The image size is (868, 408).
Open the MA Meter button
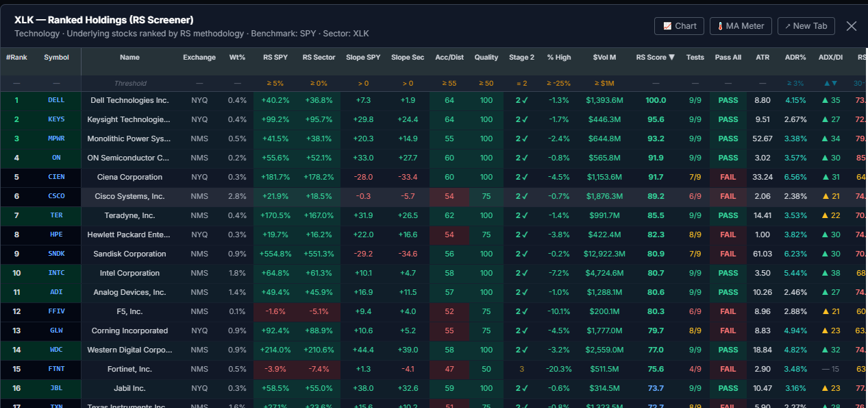pyautogui.click(x=741, y=26)
